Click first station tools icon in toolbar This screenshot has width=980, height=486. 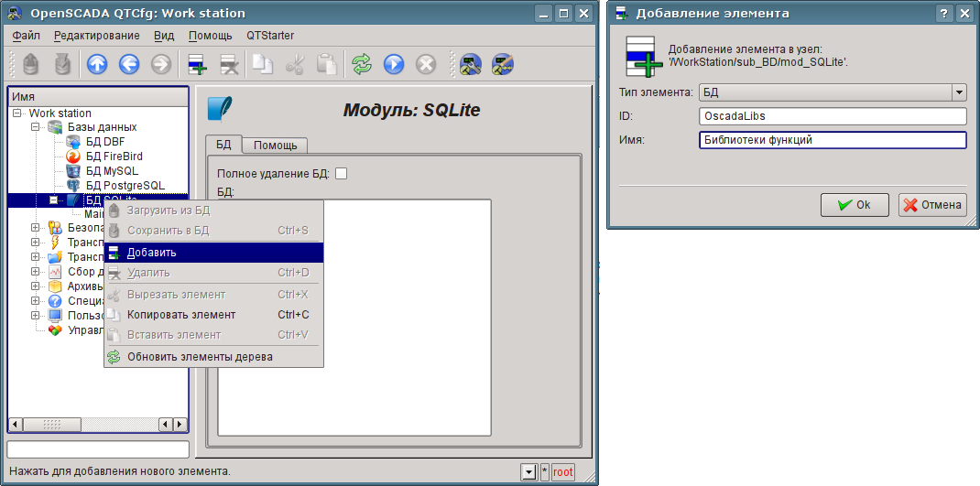tap(471, 64)
